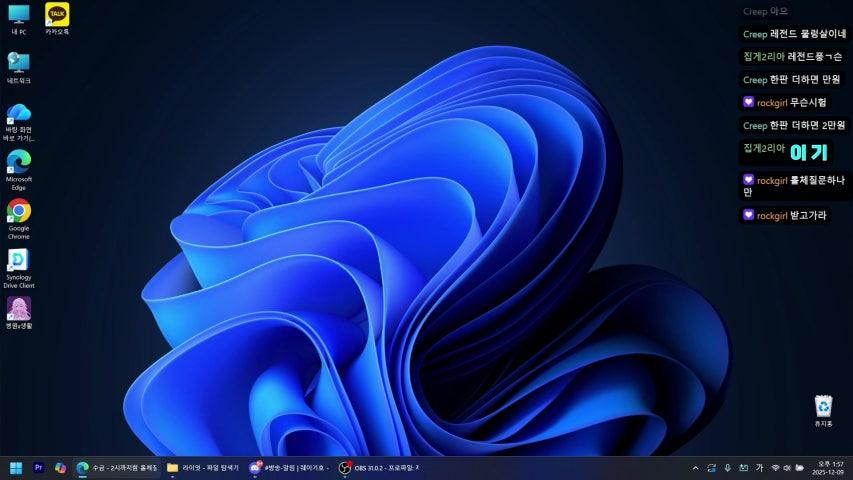Click the rockgirl 받고가라 chat message
The width and height of the screenshot is (853, 480).
click(784, 216)
